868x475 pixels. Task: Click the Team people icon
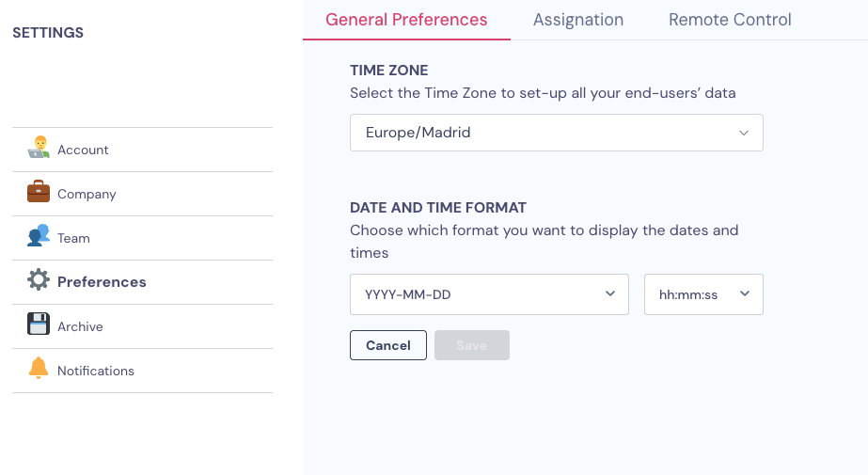[x=39, y=236]
